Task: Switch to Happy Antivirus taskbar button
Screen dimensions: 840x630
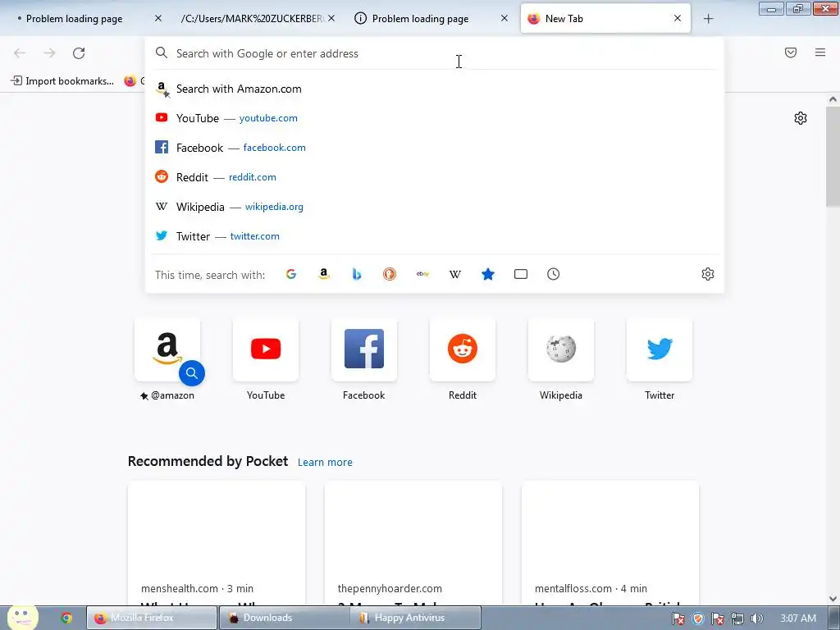Action: [416, 618]
